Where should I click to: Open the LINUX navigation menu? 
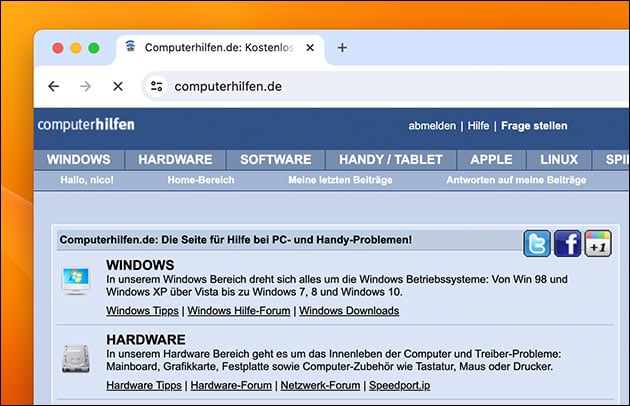(x=559, y=160)
